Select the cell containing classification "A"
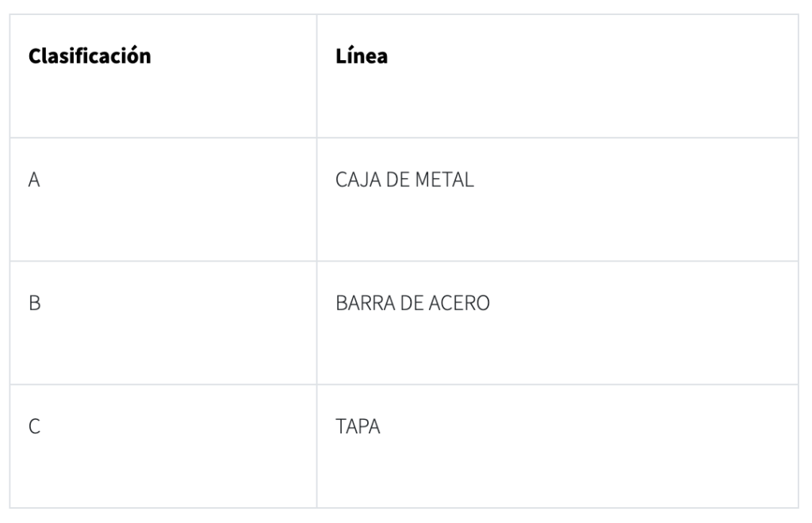The width and height of the screenshot is (812, 523). pyautogui.click(x=34, y=181)
